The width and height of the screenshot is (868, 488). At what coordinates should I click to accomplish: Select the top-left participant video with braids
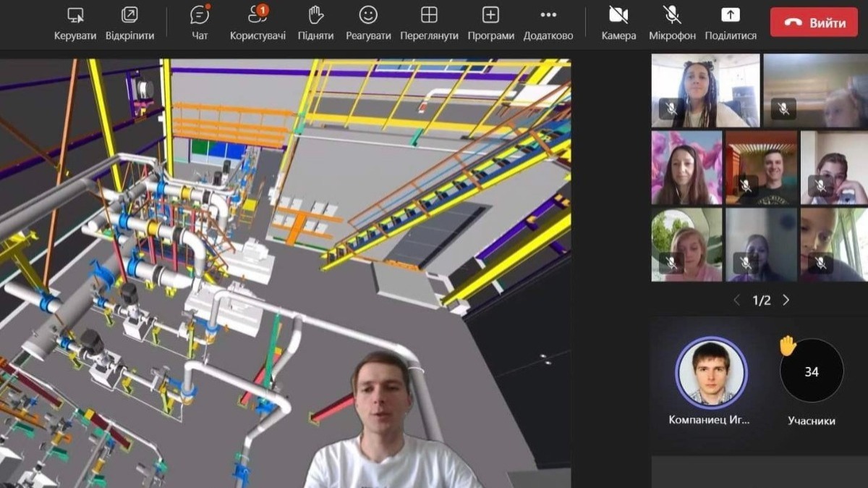pyautogui.click(x=705, y=91)
